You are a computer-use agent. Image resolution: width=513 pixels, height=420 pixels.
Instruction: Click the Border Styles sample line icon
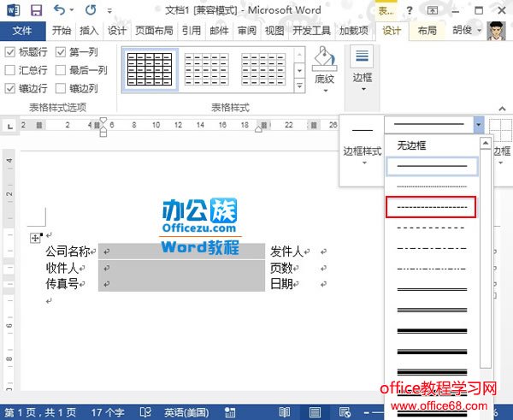[x=363, y=130]
